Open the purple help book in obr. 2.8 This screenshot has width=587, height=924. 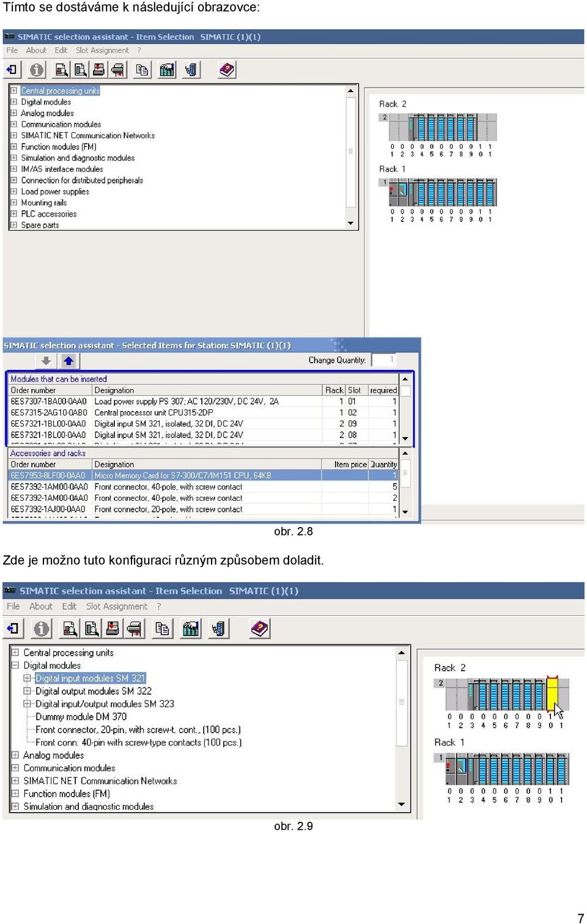[227, 70]
